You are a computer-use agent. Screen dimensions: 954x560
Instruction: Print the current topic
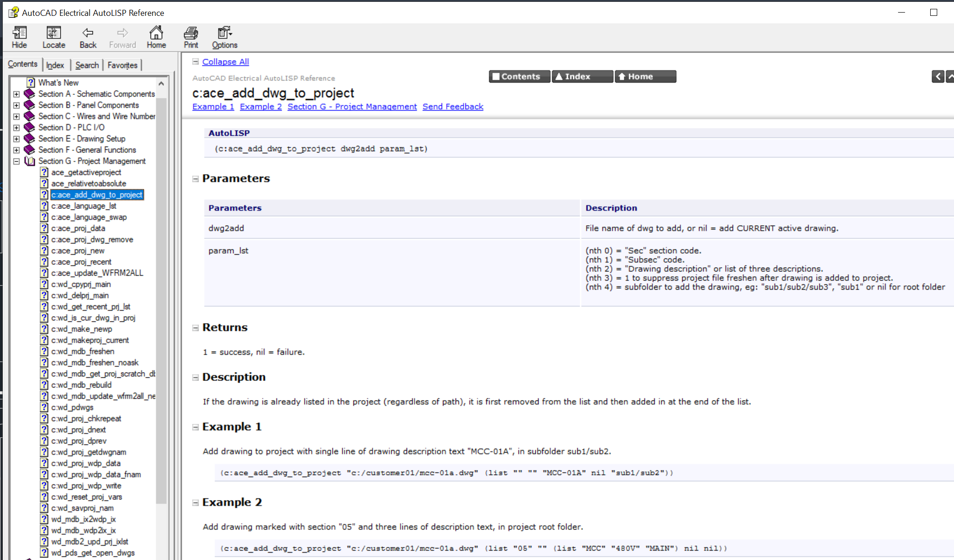191,37
